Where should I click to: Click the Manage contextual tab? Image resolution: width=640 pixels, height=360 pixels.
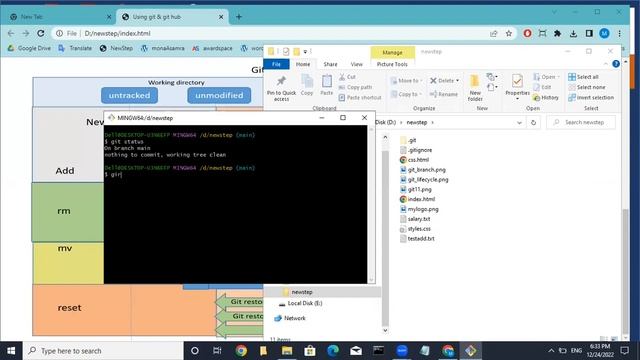[x=392, y=53]
